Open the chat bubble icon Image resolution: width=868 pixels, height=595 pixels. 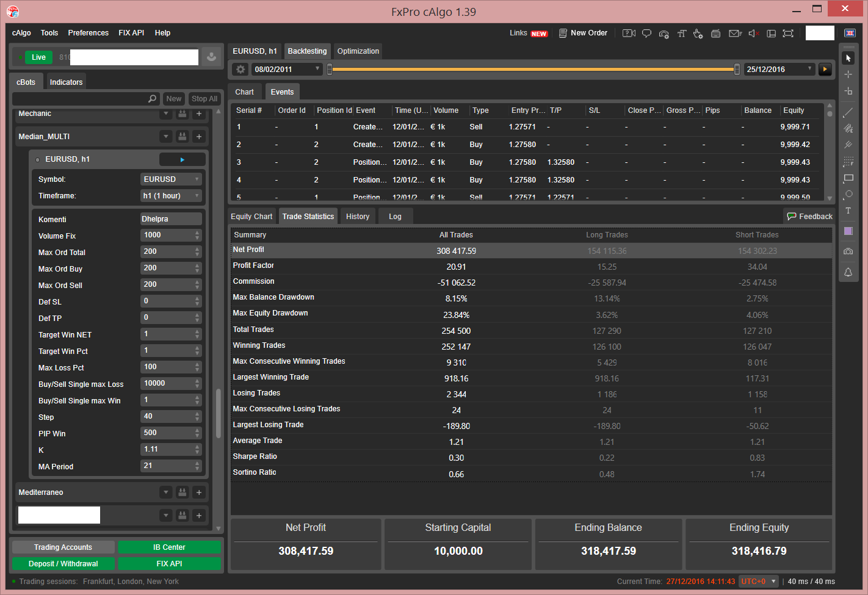[x=646, y=34]
